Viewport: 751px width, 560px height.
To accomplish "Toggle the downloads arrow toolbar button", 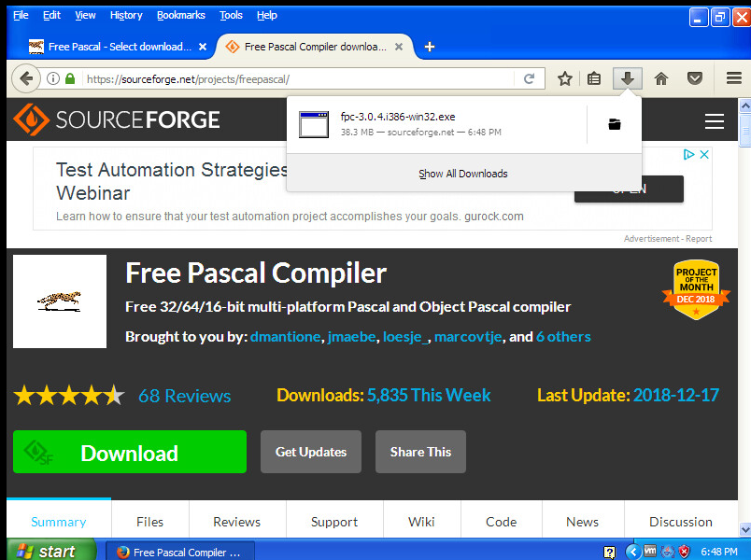I will click(628, 78).
